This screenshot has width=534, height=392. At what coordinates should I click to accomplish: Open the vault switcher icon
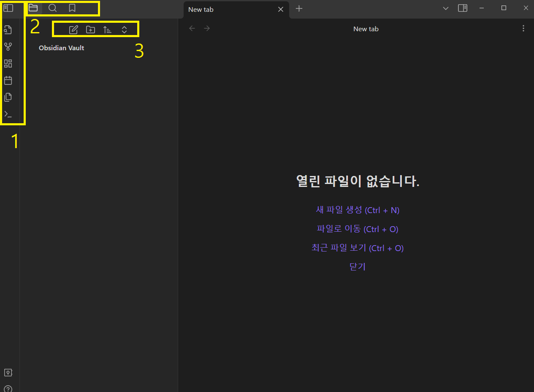coord(8,373)
